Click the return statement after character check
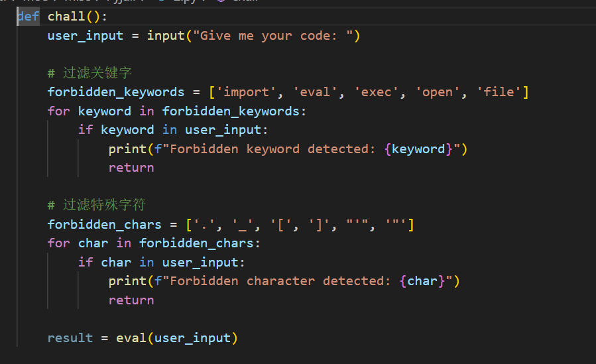The width and height of the screenshot is (596, 364). 131,300
